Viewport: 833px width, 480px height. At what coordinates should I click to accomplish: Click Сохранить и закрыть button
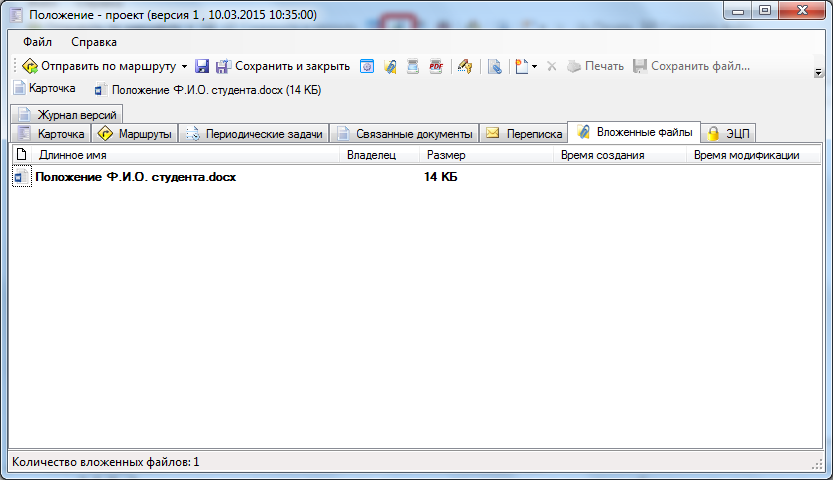283,66
